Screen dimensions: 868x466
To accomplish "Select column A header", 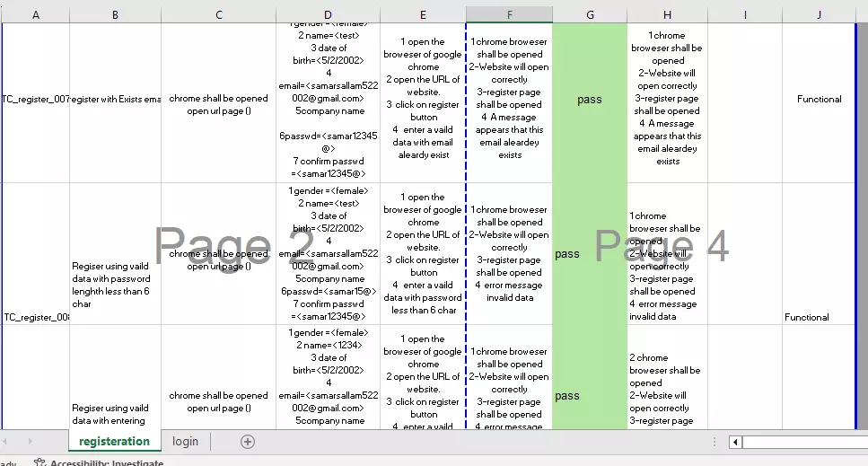I will pyautogui.click(x=35, y=15).
